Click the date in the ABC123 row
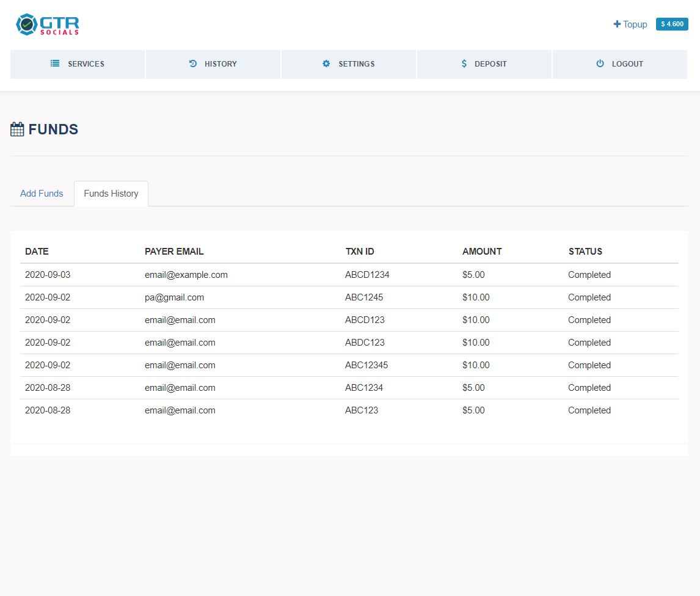The image size is (700, 596). pos(48,410)
